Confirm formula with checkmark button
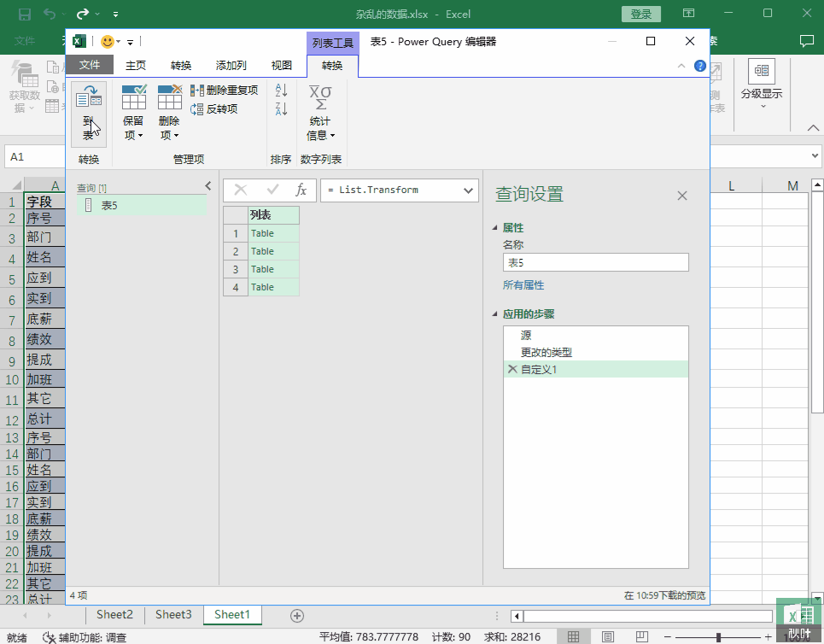Screen dimensions: 824x644 (272, 190)
